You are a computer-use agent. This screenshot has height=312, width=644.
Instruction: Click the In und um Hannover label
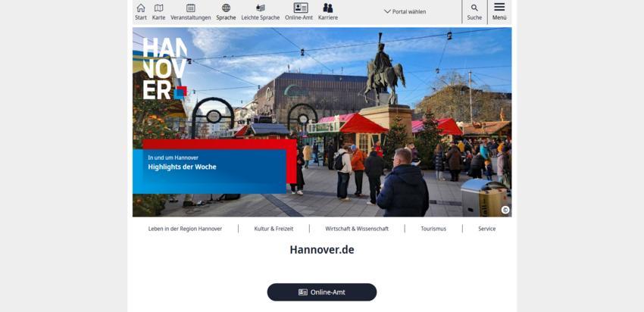pos(174,158)
